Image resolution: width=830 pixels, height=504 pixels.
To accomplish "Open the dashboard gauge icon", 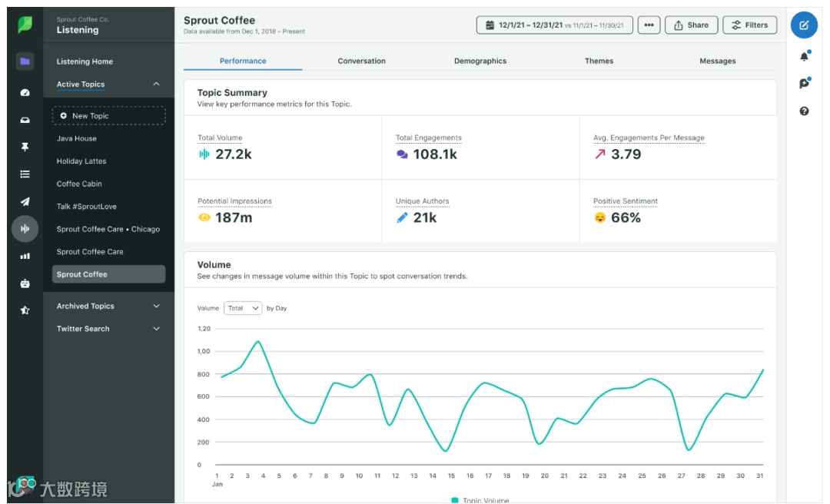I will point(25,93).
